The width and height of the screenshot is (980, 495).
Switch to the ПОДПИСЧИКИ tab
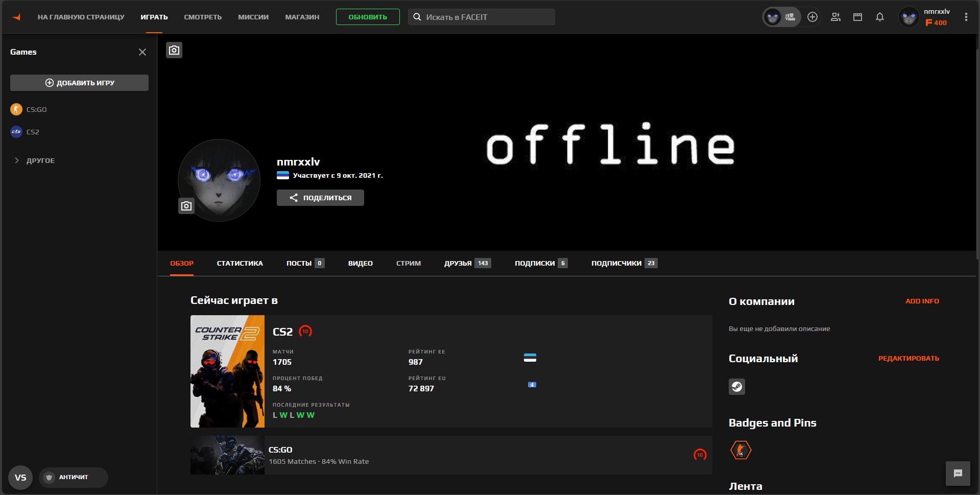(625, 263)
